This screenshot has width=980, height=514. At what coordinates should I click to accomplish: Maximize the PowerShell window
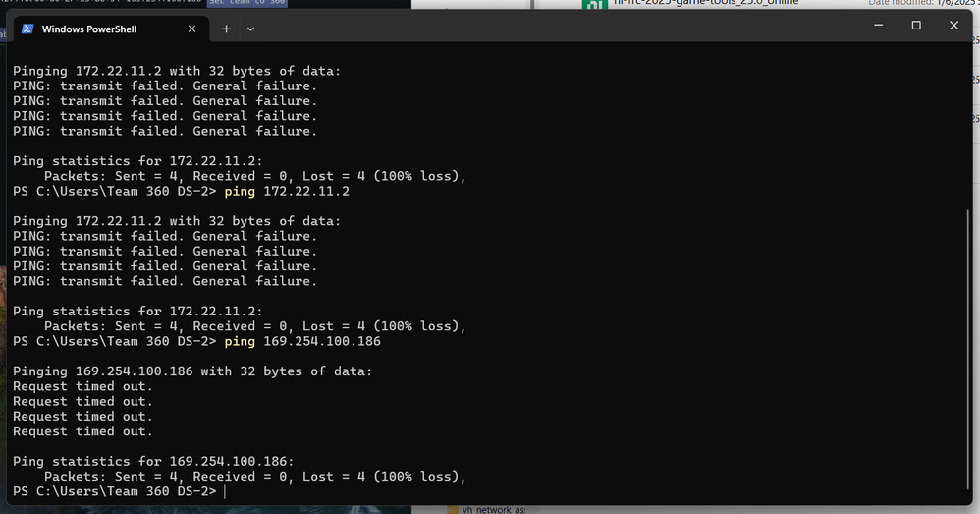point(916,25)
